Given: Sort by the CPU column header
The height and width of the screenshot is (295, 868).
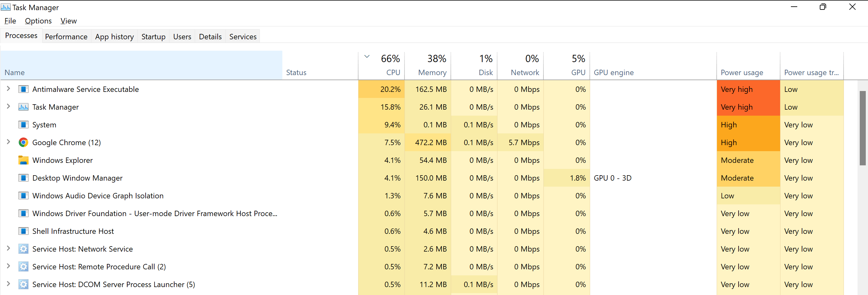Looking at the screenshot, I should 381,65.
